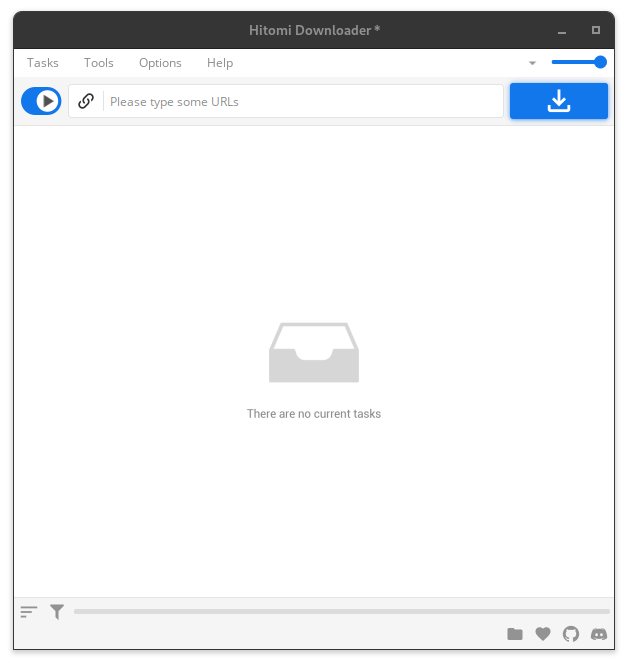Maximize the Hitomi Downloader window

click(596, 30)
